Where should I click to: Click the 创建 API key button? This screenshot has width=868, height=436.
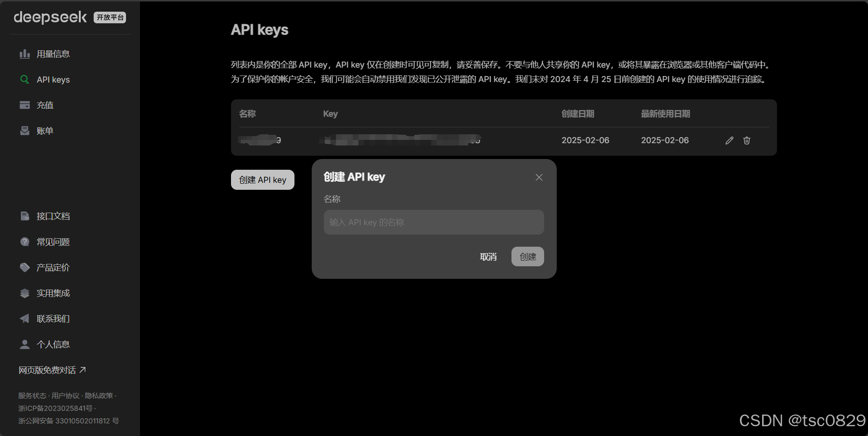click(x=263, y=180)
